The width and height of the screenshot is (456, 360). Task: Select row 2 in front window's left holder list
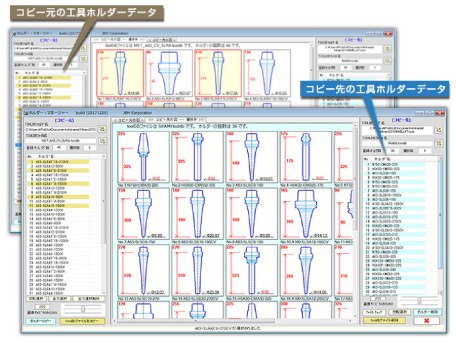coord(58,166)
